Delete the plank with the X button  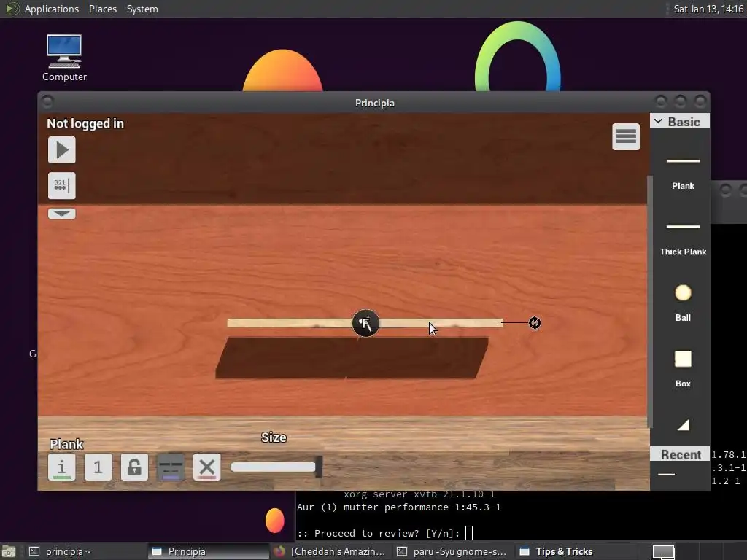click(206, 467)
